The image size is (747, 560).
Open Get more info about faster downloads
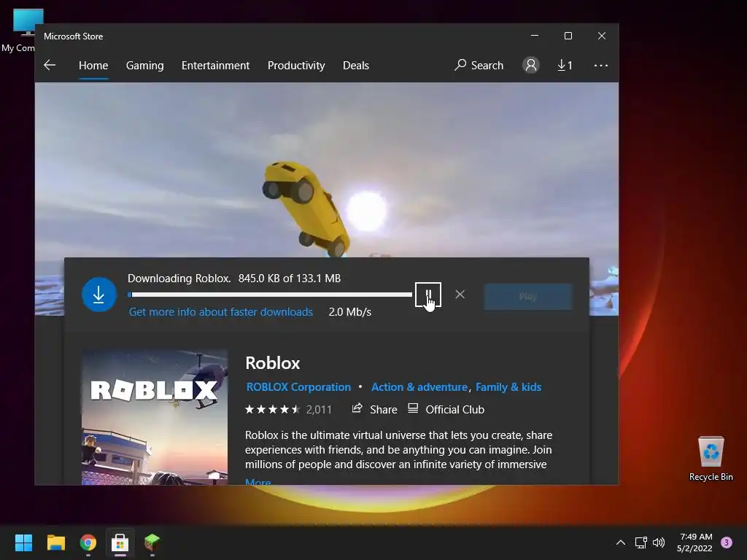coord(221,312)
